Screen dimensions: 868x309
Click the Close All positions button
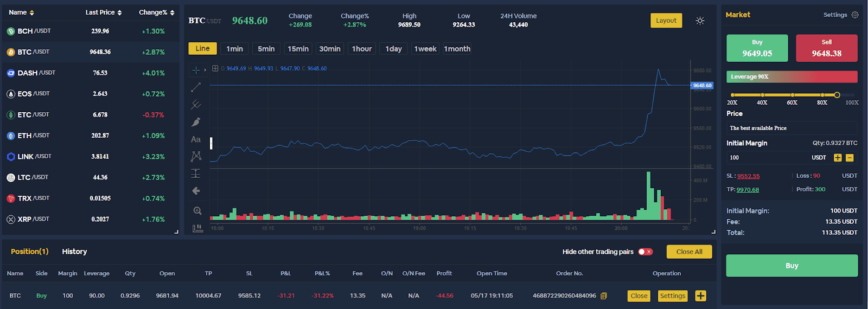coord(689,252)
